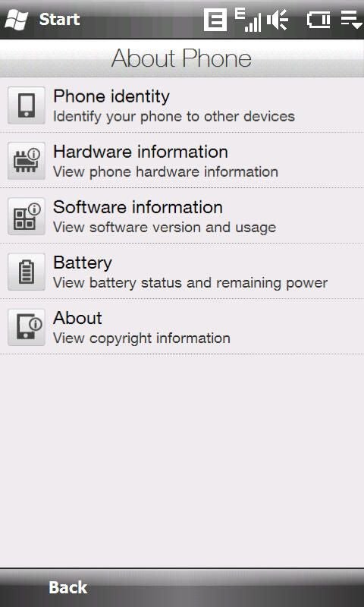Tap the Battery icon in the list

[27, 272]
